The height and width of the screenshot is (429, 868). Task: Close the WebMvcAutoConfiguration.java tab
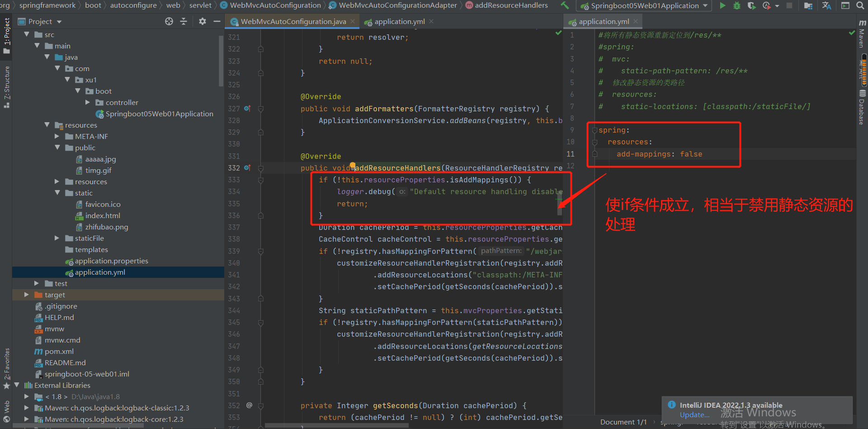click(x=354, y=21)
